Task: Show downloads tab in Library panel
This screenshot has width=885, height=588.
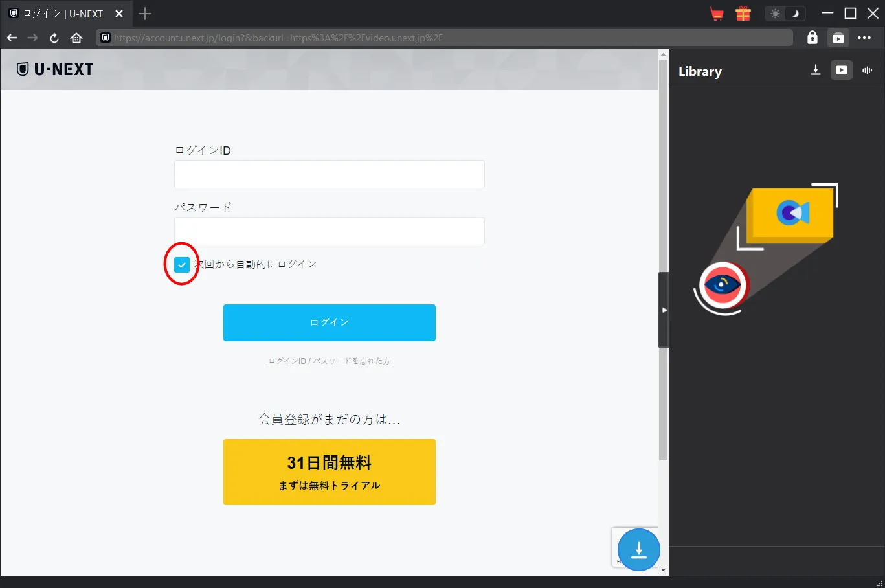Action: click(816, 70)
